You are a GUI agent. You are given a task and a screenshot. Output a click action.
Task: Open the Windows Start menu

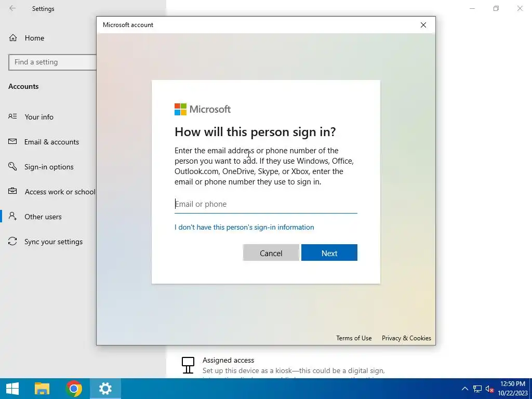(12, 389)
